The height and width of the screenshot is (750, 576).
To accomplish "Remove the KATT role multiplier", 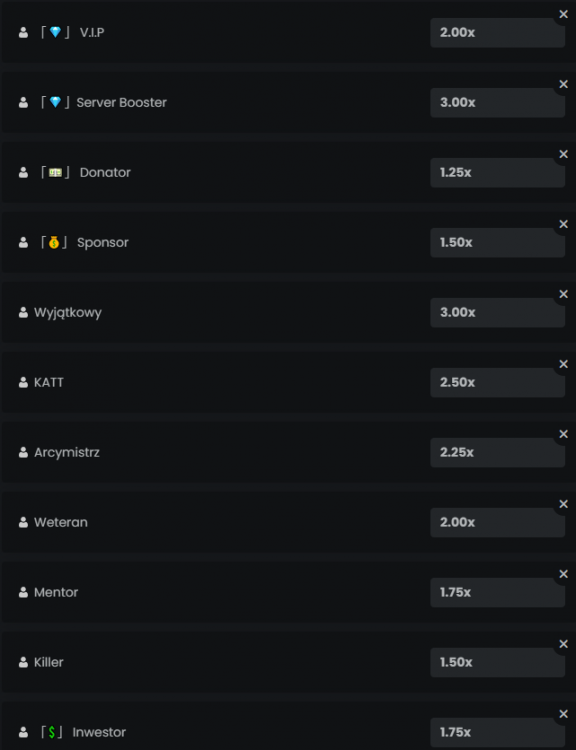I will [563, 364].
